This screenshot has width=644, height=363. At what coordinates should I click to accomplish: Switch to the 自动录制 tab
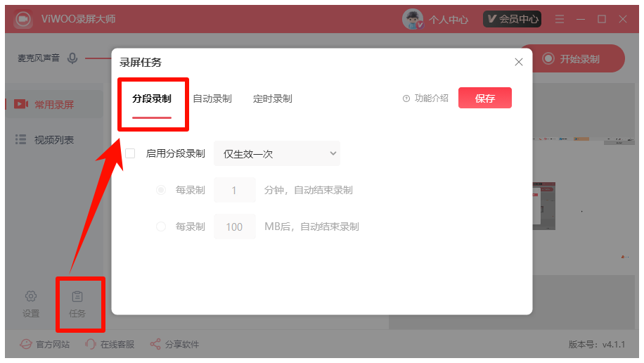212,98
